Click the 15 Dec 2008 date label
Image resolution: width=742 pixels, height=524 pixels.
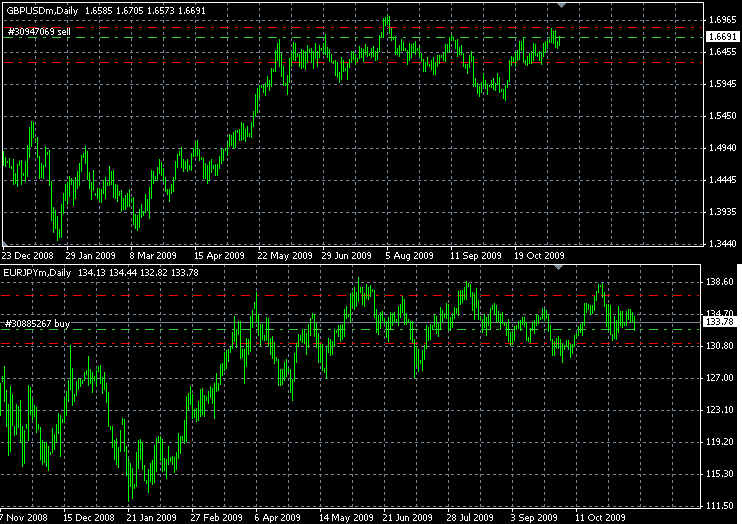pos(88,517)
